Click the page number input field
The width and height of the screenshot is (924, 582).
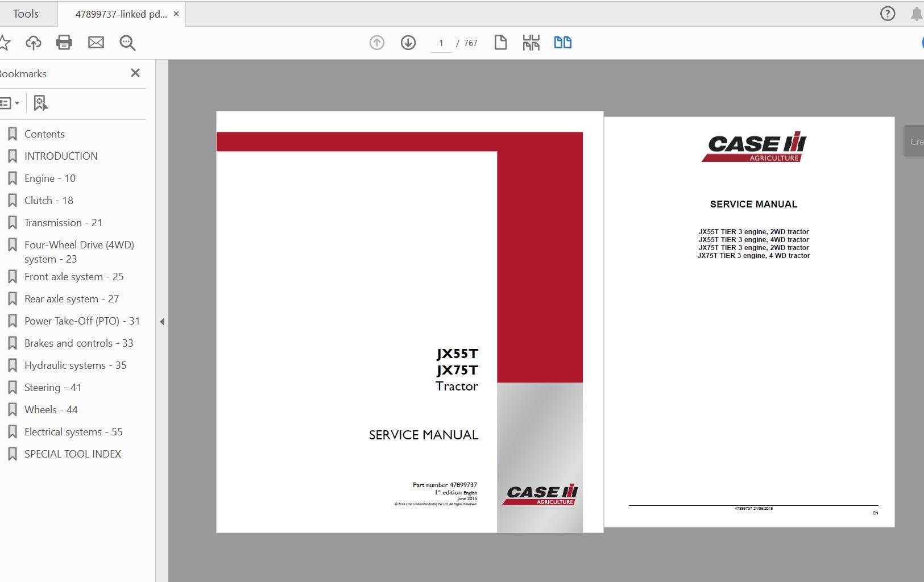442,42
